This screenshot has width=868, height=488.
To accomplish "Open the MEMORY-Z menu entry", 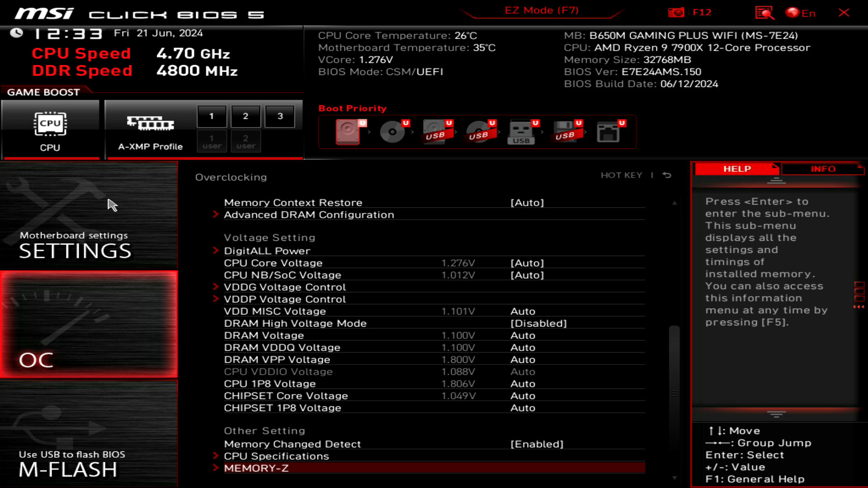I will coord(257,468).
